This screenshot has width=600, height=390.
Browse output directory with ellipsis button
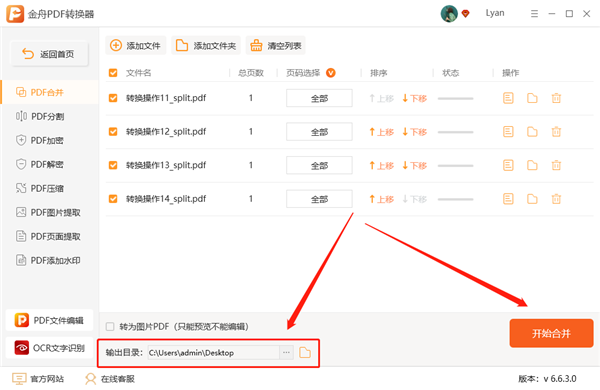click(x=287, y=352)
